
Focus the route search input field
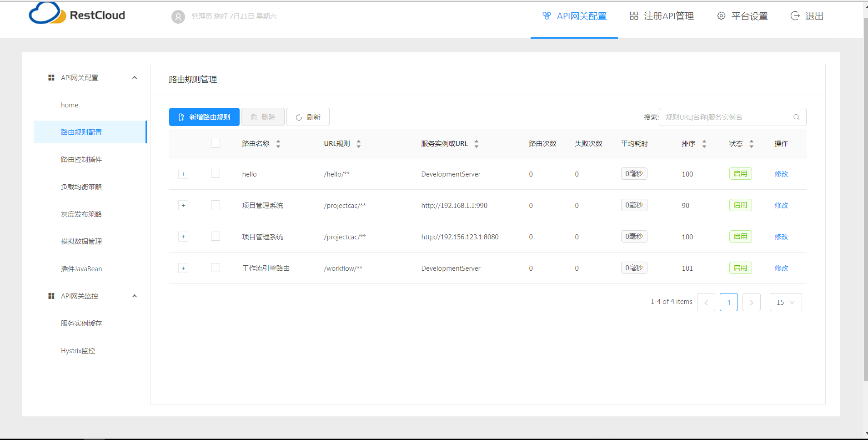point(726,117)
